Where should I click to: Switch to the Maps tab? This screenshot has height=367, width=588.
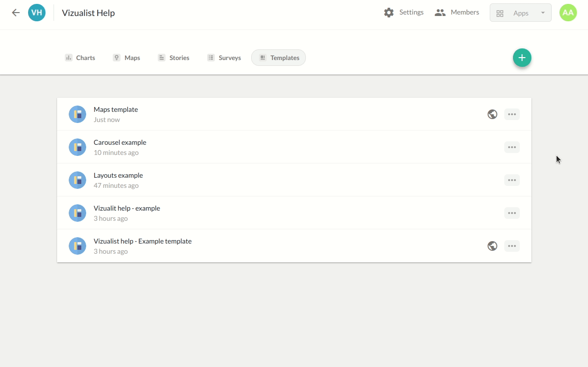(126, 58)
